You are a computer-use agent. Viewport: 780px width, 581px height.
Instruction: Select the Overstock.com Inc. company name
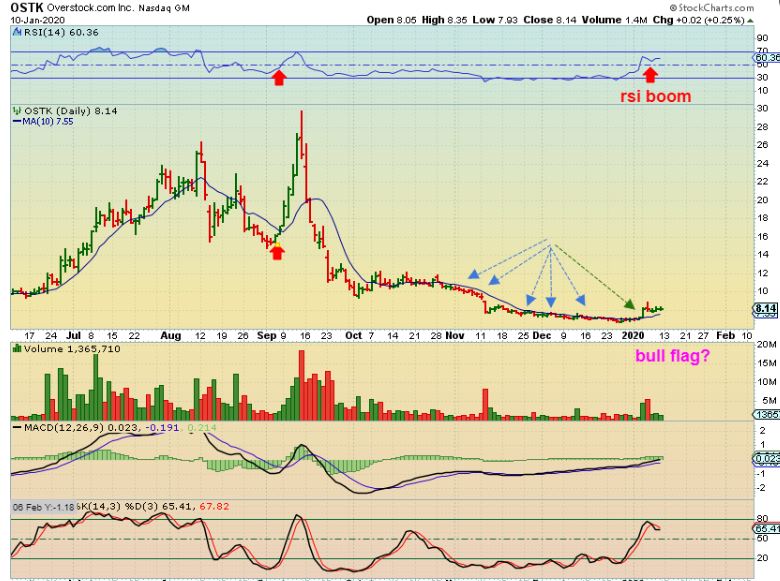(91, 8)
